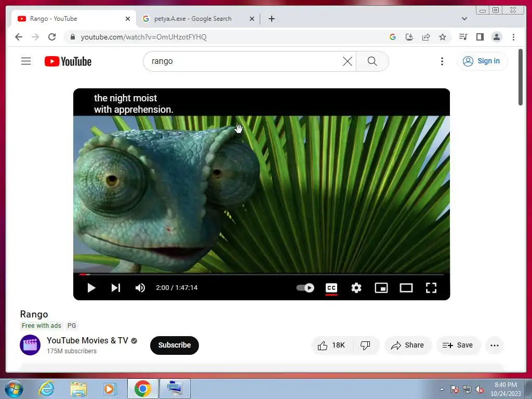Viewport: 532px width, 399px height.
Task: Share this page icon in address bar
Action: coord(426,37)
